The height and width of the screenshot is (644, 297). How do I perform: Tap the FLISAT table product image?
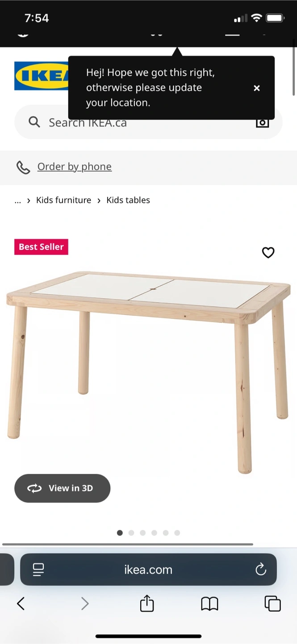[x=148, y=371]
